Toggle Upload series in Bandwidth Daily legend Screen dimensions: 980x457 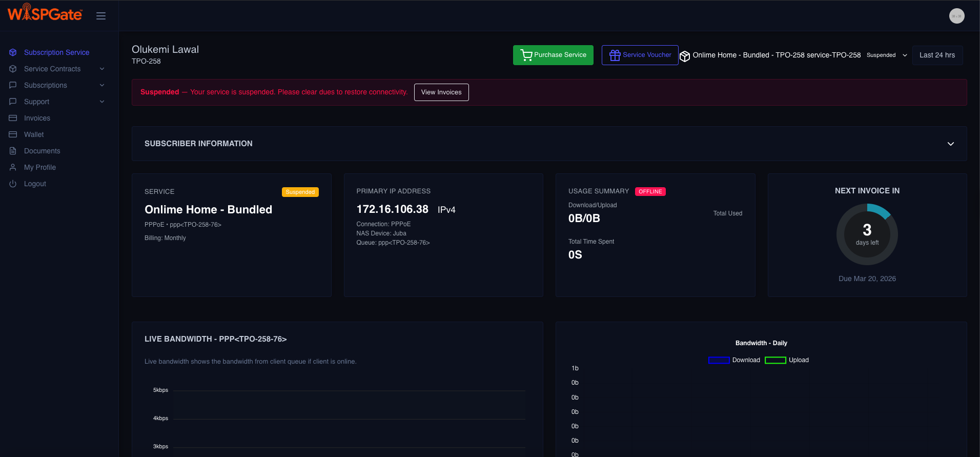coord(787,360)
